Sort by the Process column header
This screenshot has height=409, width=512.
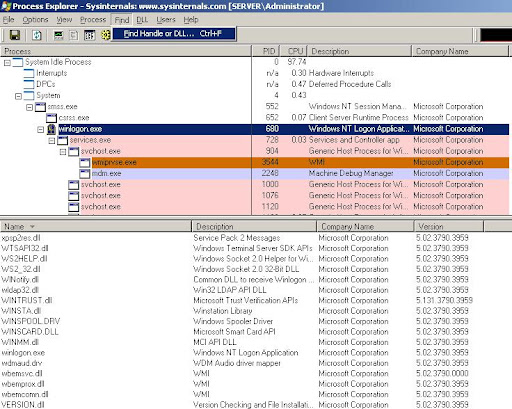coord(126,51)
